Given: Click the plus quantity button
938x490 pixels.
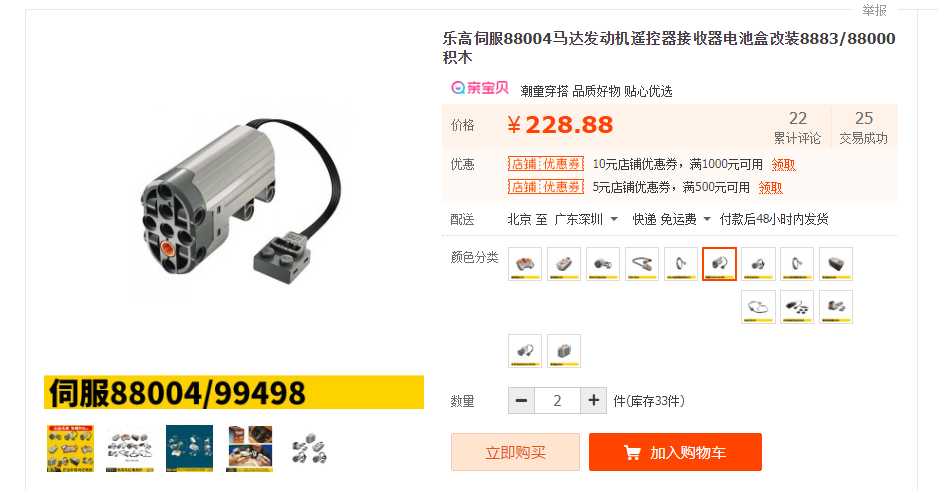Looking at the screenshot, I should (x=593, y=400).
